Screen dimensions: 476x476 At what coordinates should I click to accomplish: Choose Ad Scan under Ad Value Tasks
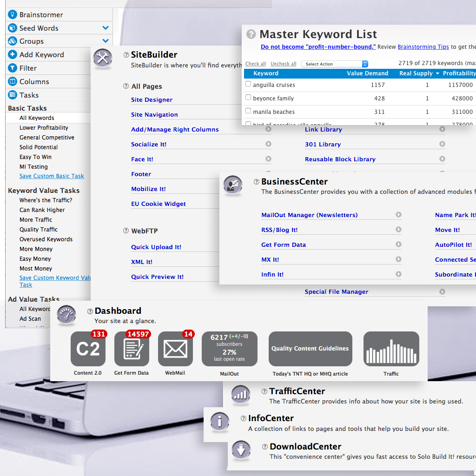[30, 319]
